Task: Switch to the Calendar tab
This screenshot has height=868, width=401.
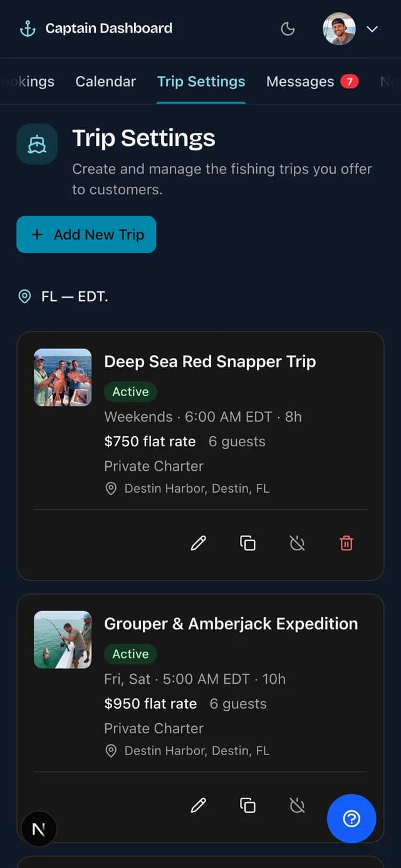Action: pyautogui.click(x=105, y=81)
